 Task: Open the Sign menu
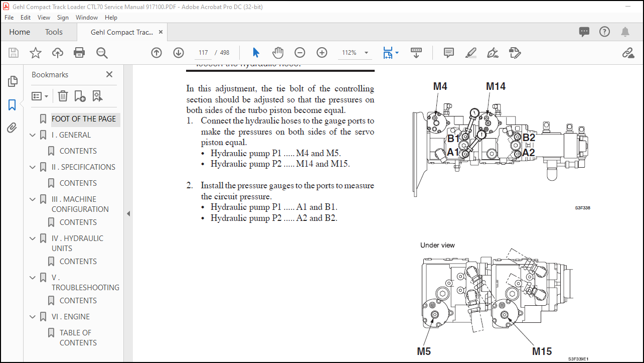[63, 17]
